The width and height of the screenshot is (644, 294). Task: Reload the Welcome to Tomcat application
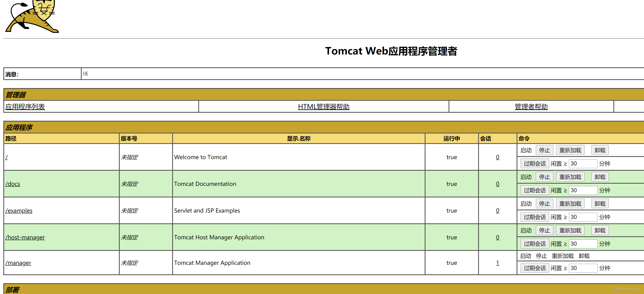570,150
